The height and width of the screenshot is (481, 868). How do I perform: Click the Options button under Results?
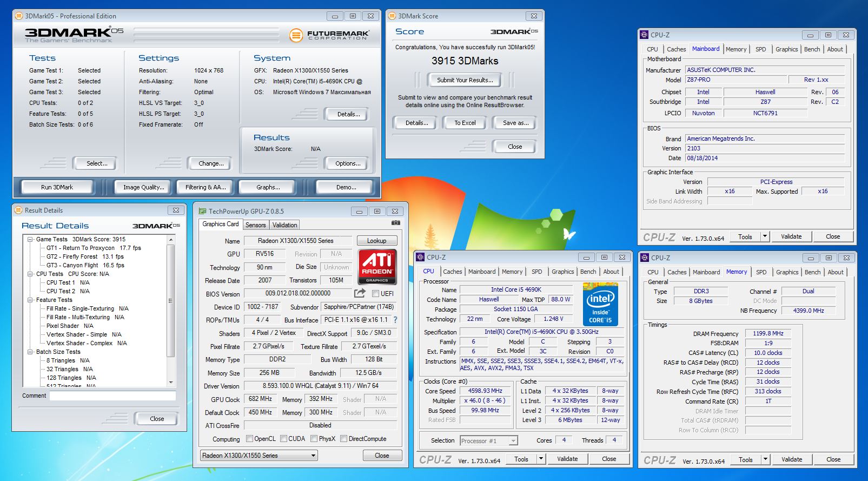[348, 163]
